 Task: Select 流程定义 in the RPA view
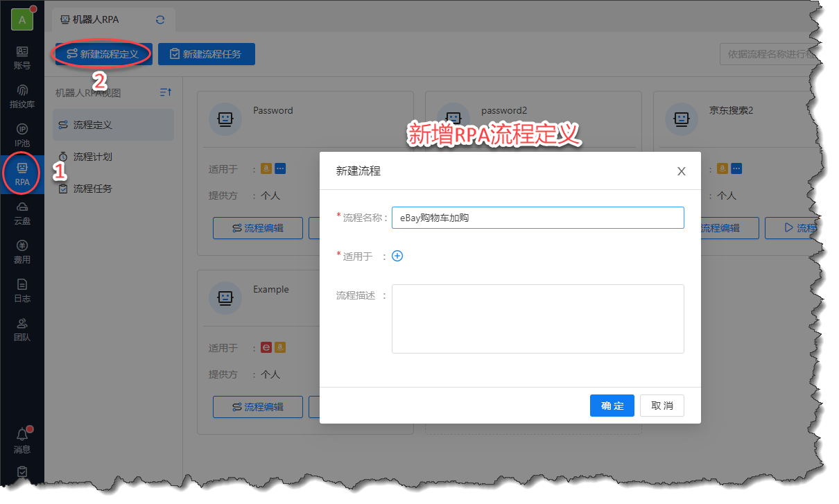[x=114, y=125]
